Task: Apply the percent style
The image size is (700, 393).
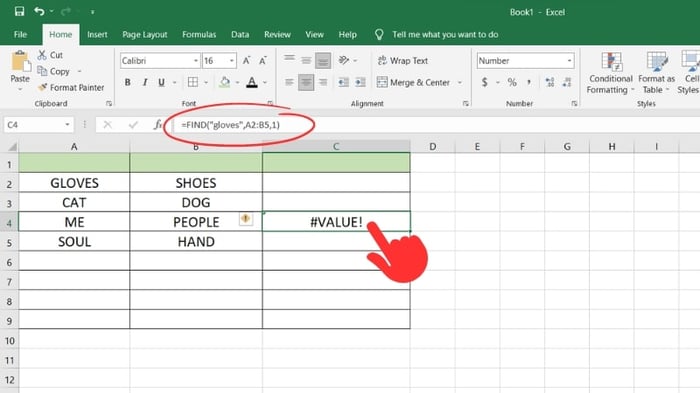Action: [x=512, y=82]
